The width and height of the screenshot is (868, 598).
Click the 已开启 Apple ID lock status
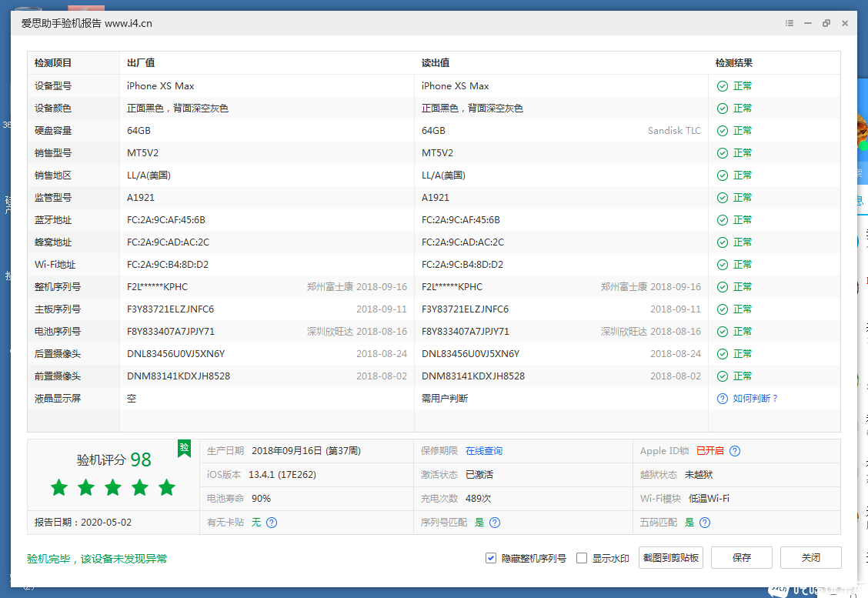(x=709, y=451)
